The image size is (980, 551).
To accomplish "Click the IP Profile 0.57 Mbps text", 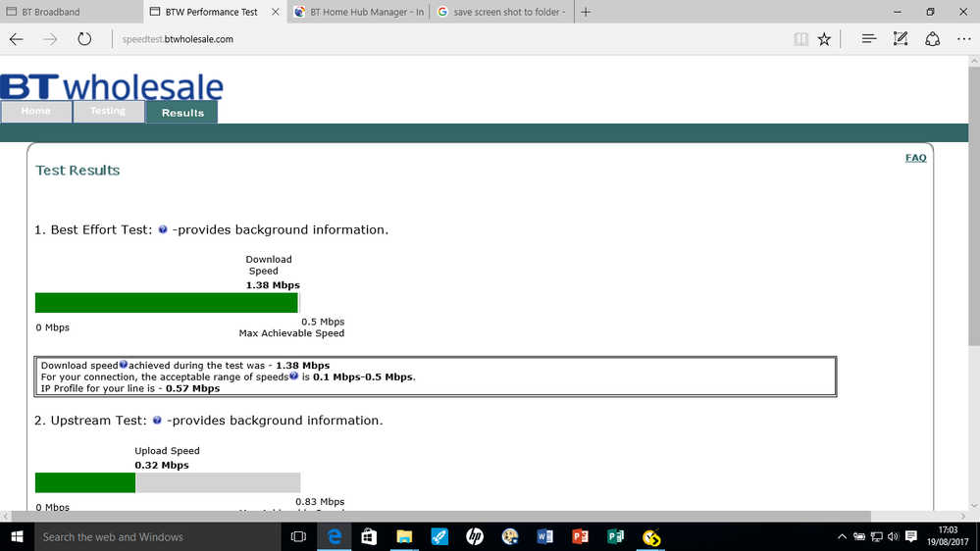I will [130, 388].
